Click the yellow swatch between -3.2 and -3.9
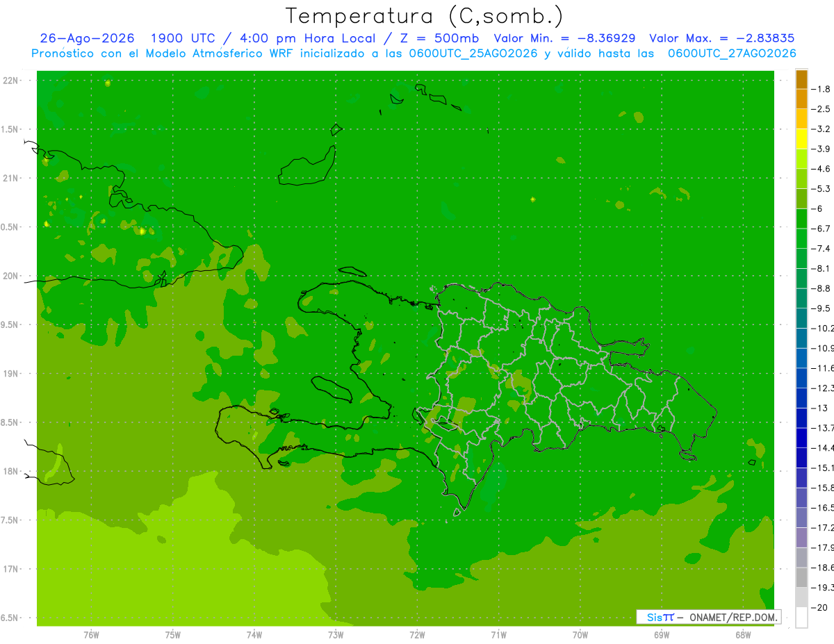Screen dimensions: 834x644 point(801,138)
